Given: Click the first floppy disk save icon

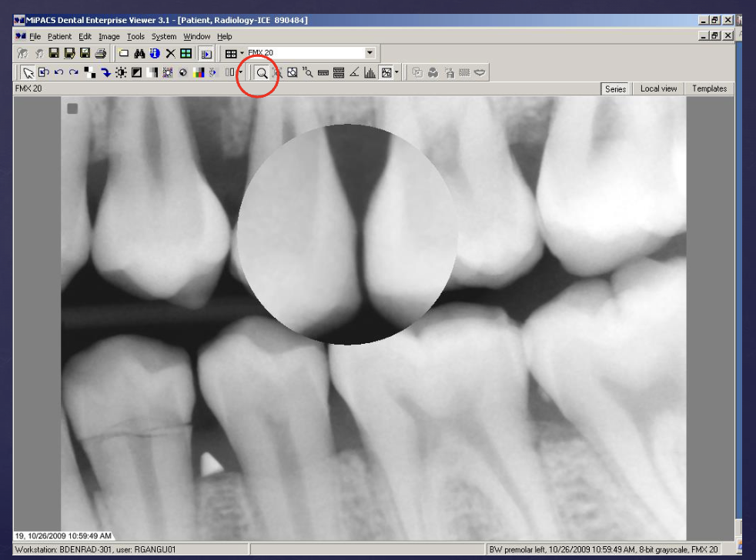Looking at the screenshot, I should pyautogui.click(x=54, y=53).
